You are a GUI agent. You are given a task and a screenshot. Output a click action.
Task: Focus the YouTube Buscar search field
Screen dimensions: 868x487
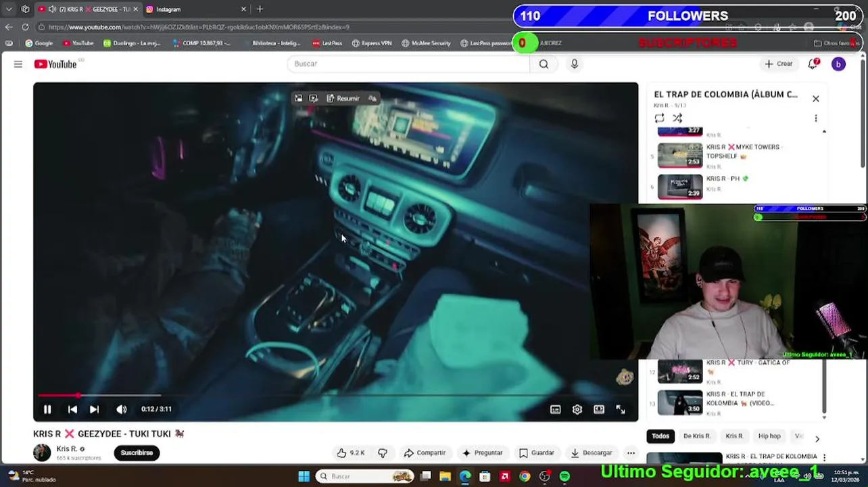pos(409,64)
